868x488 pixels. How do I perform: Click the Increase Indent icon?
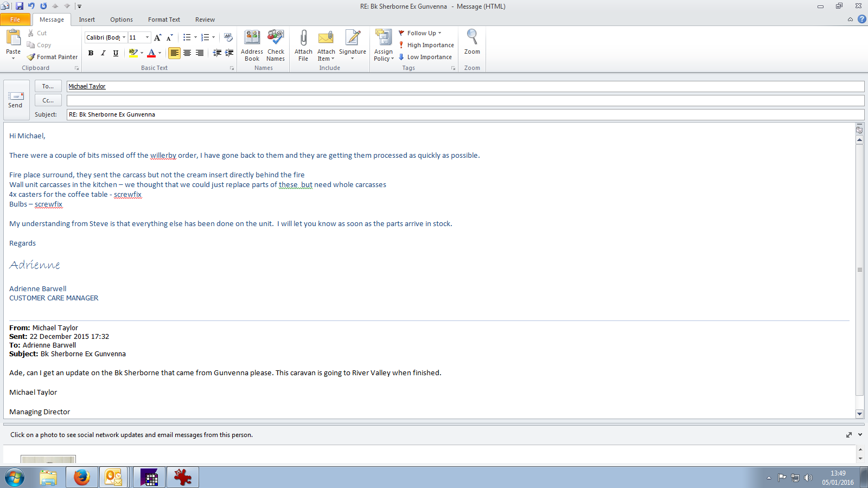229,53
